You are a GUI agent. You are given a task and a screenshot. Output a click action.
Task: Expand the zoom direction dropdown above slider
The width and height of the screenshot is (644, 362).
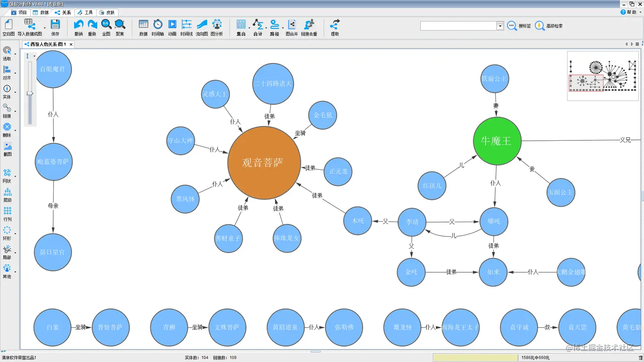point(34,56)
